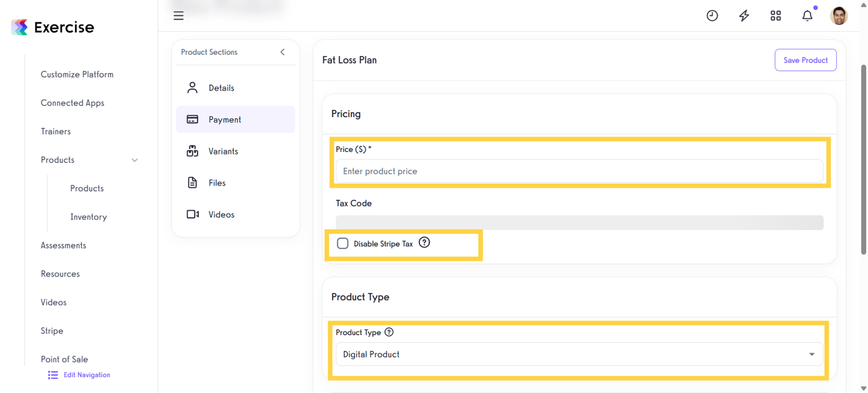Click the lightning quick-actions icon
The width and height of the screenshot is (868, 393).
(743, 15)
